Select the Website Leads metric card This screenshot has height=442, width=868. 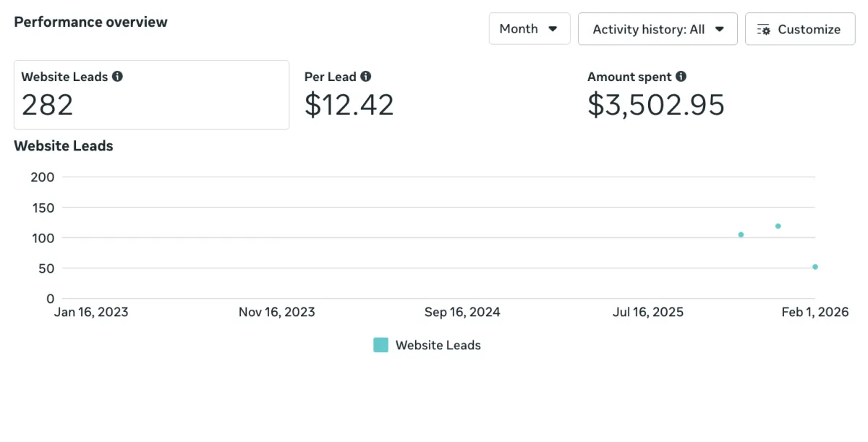[151, 95]
